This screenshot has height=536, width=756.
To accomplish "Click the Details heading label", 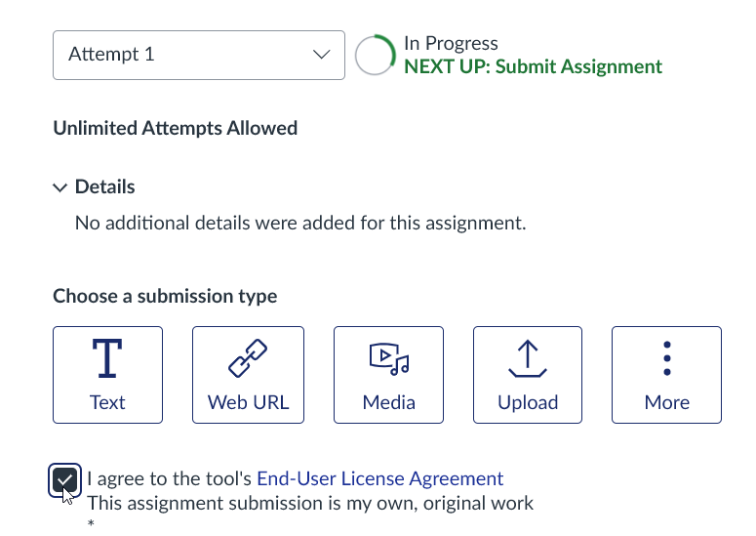I will click(x=104, y=186).
